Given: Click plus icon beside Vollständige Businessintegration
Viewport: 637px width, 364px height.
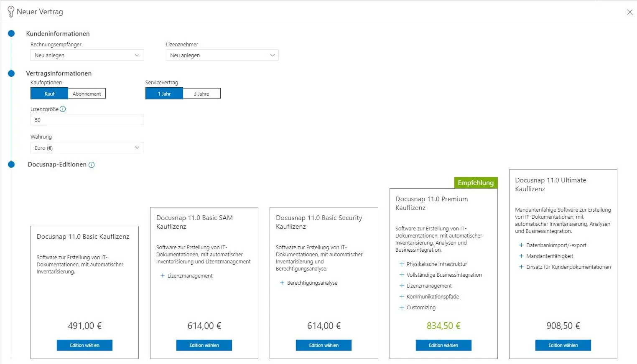Looking at the screenshot, I should 402,275.
